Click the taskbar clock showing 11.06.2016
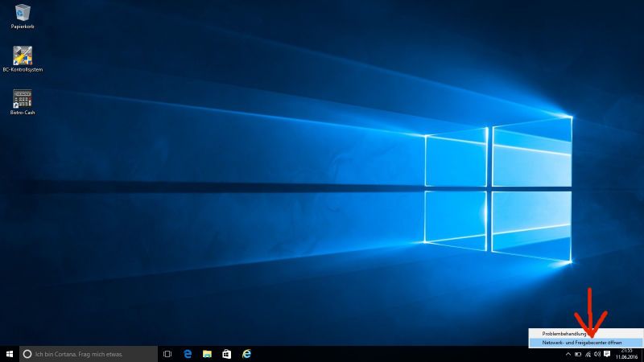Image resolution: width=644 pixels, height=362 pixels. [627, 354]
